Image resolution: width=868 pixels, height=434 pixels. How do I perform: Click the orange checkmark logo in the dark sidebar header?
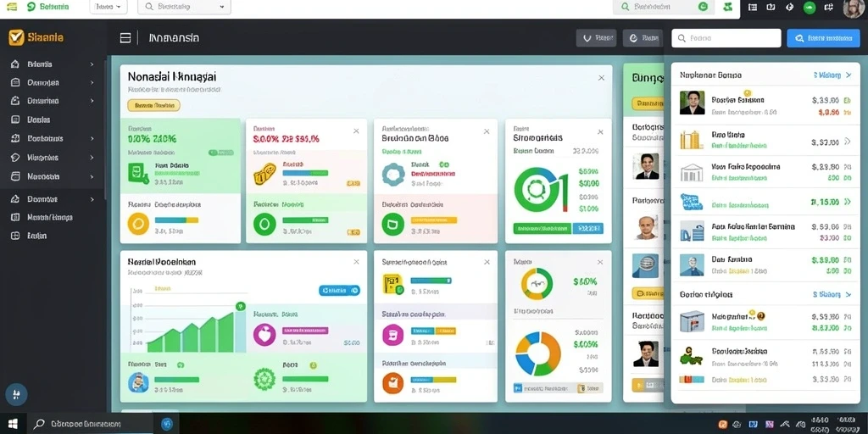pos(16,37)
